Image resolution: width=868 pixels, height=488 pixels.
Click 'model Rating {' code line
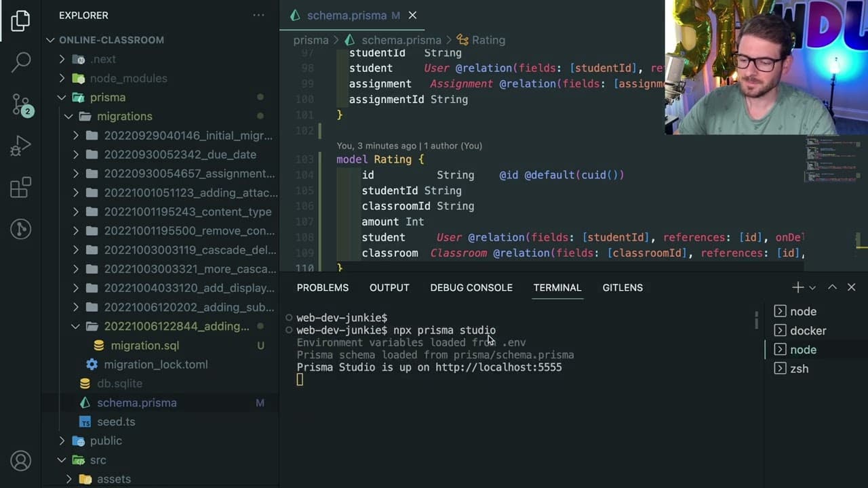[x=380, y=159]
